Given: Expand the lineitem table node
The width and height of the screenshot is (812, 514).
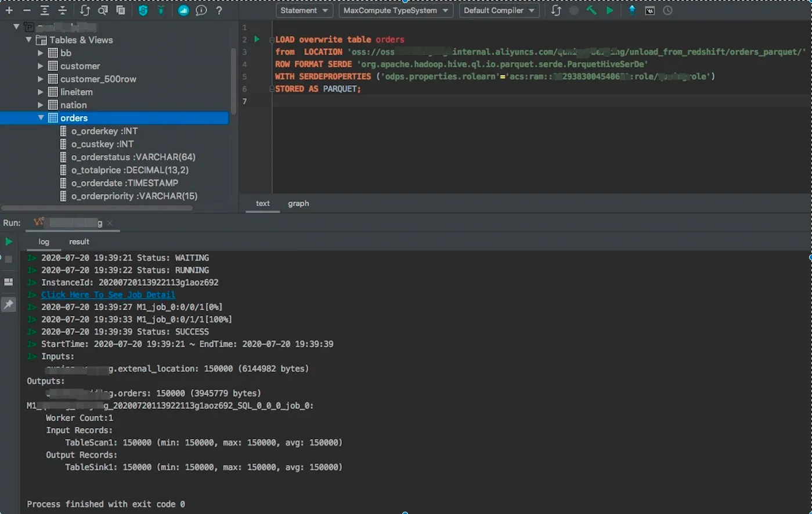Looking at the screenshot, I should coord(41,92).
